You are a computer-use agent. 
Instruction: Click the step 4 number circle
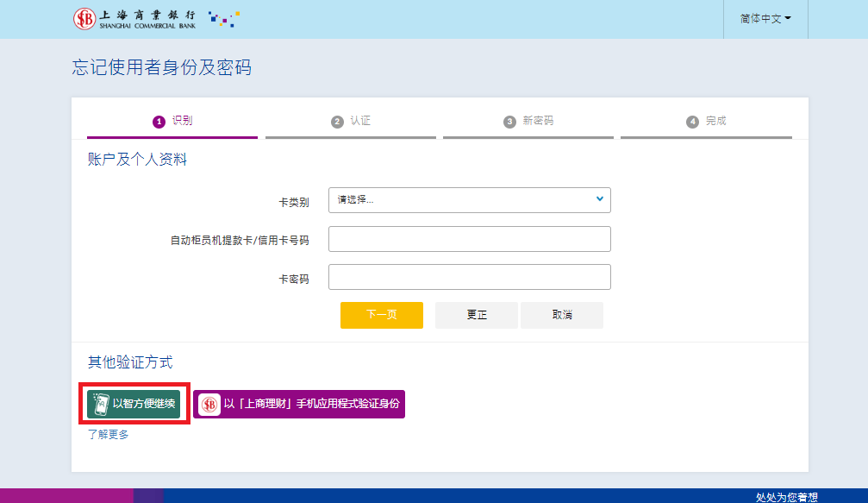[x=692, y=122]
